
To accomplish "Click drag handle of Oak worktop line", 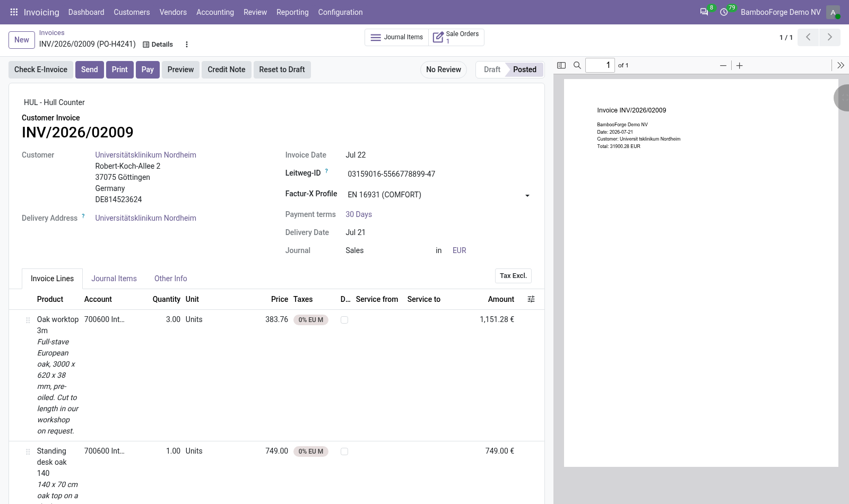I will coord(28,320).
